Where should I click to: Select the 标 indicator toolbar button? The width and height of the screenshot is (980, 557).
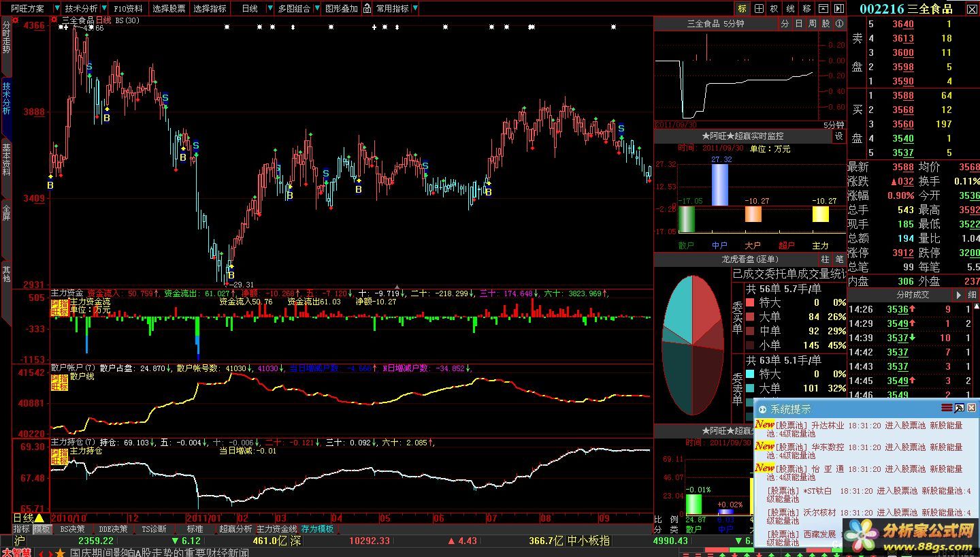742,9
